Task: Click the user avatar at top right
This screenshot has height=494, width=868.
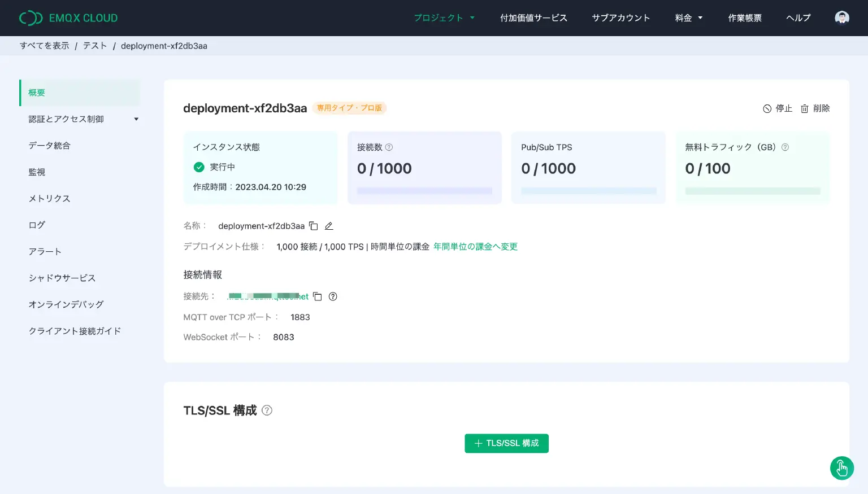Action: click(841, 18)
